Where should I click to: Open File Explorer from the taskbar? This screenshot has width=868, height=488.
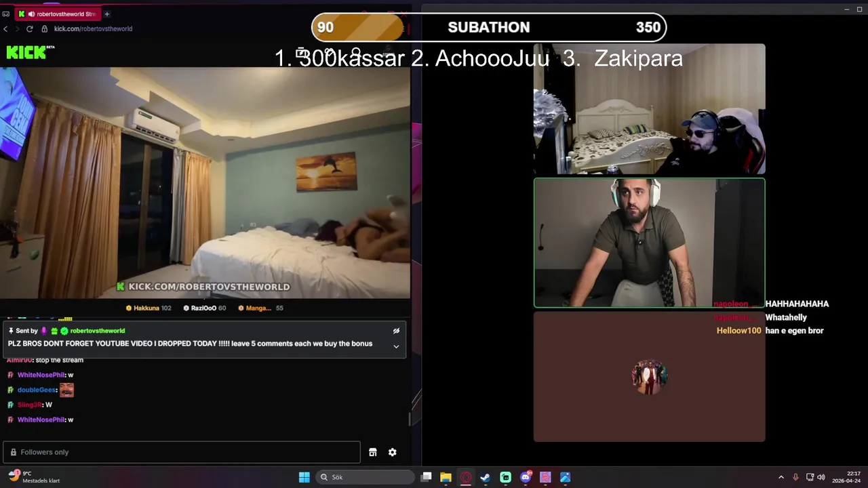point(446,477)
